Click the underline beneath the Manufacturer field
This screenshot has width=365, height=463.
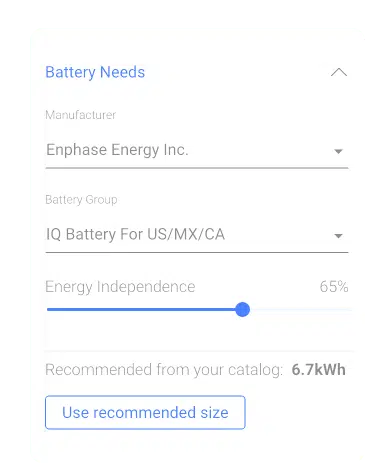pos(197,168)
